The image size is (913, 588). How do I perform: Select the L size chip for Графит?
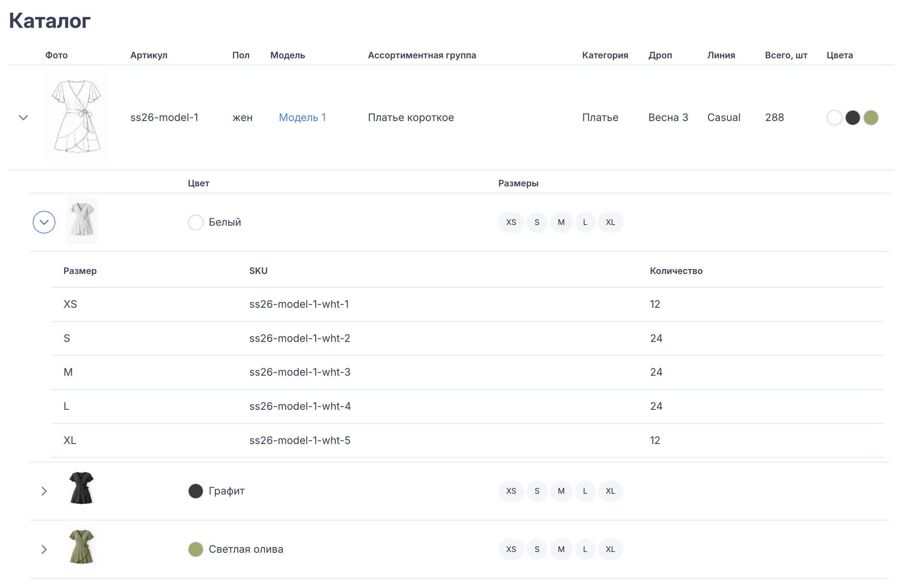point(585,491)
